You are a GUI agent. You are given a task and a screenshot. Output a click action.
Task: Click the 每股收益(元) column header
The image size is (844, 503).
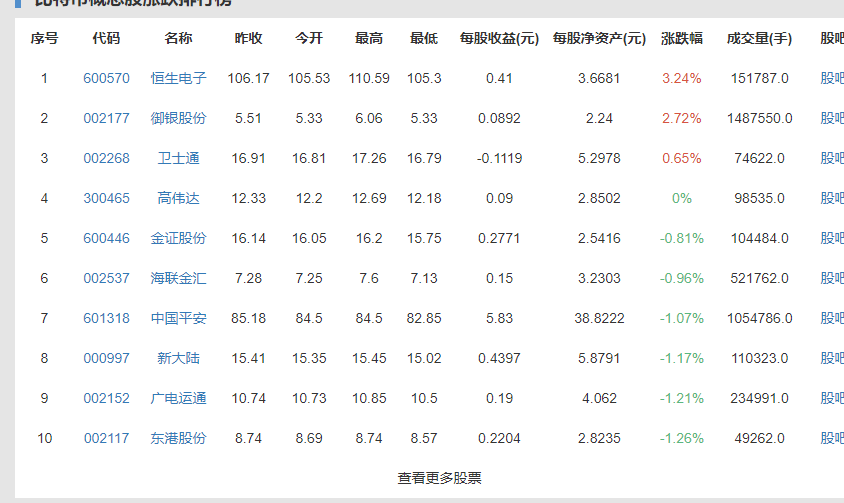(499, 39)
